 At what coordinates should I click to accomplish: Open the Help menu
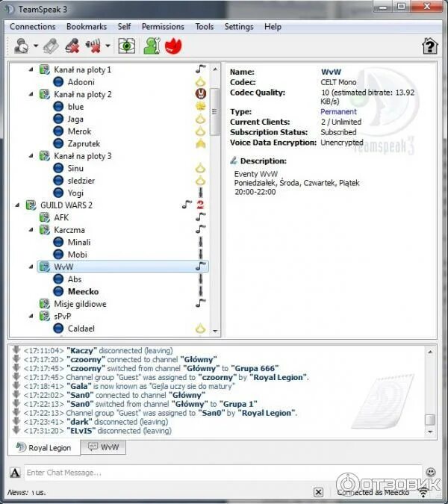[273, 27]
